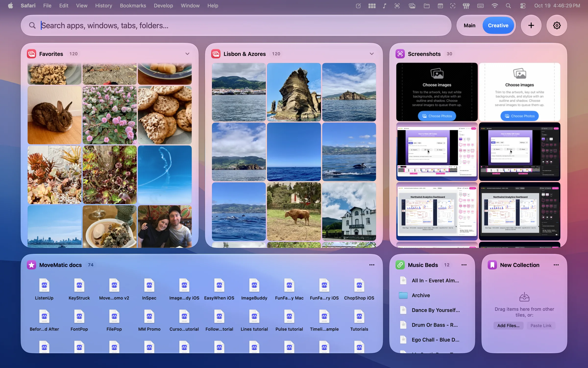This screenshot has width=588, height=368.
Task: Open the rabbit photo in Favorites
Action: pos(54,115)
